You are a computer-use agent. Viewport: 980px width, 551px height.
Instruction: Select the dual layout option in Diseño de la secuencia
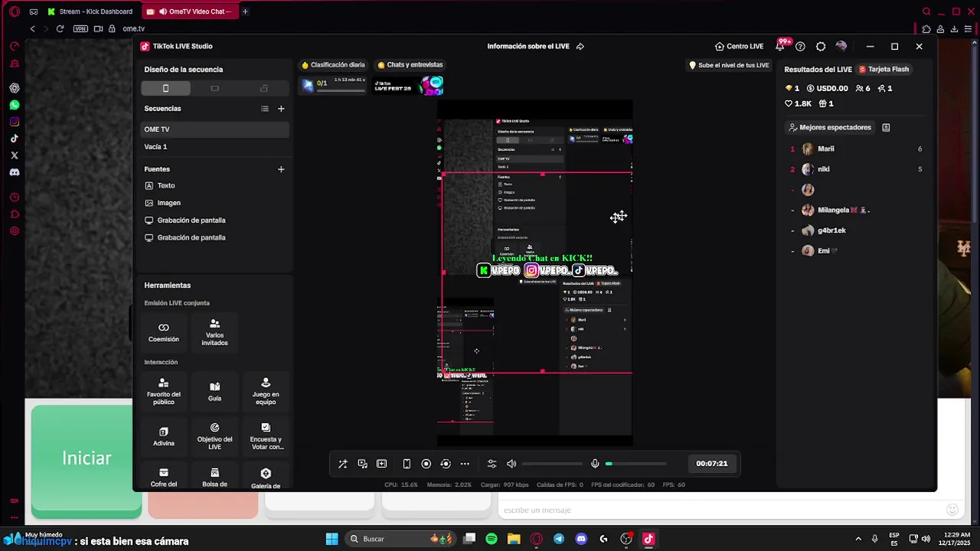point(264,88)
